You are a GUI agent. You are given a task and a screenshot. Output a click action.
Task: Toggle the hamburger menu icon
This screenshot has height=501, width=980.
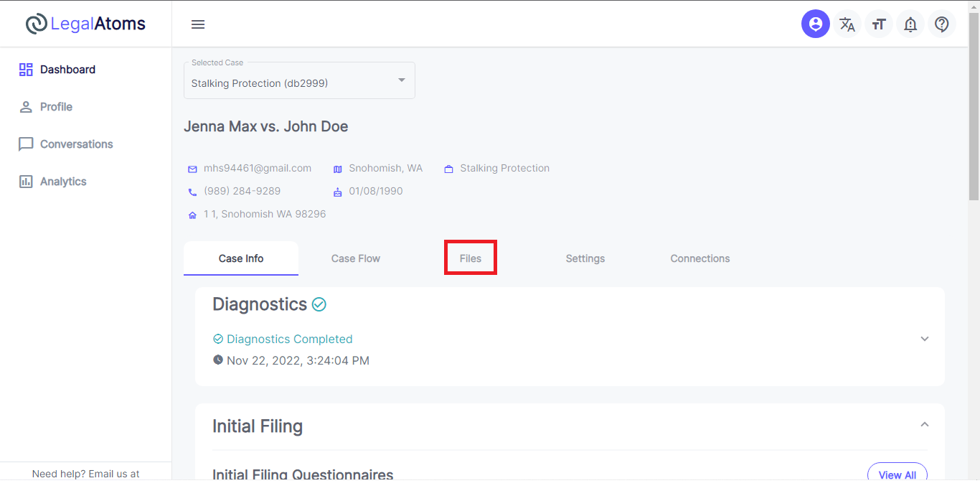(x=198, y=24)
